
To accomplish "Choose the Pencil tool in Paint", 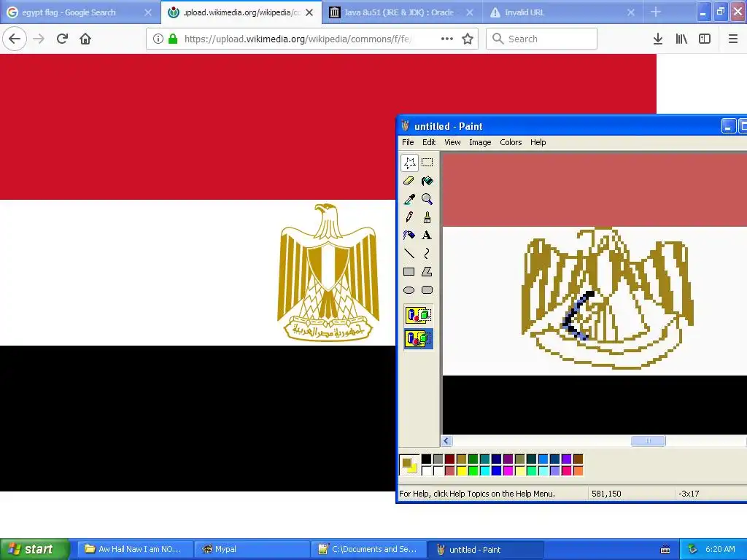I will (409, 217).
